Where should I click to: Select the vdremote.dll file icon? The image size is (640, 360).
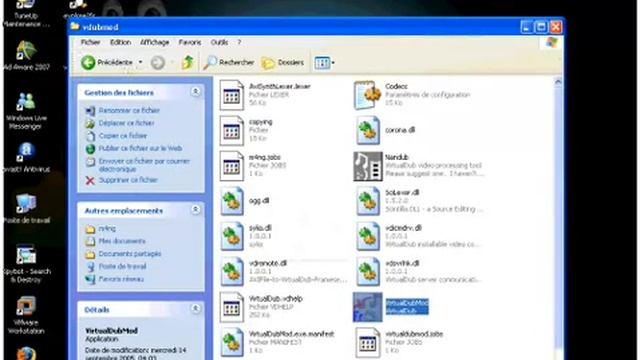click(232, 272)
